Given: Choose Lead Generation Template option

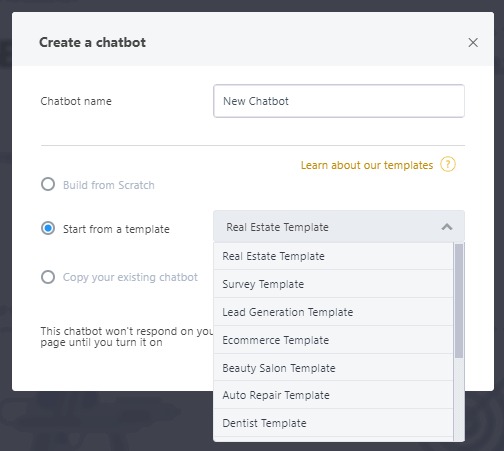Looking at the screenshot, I should coord(333,312).
